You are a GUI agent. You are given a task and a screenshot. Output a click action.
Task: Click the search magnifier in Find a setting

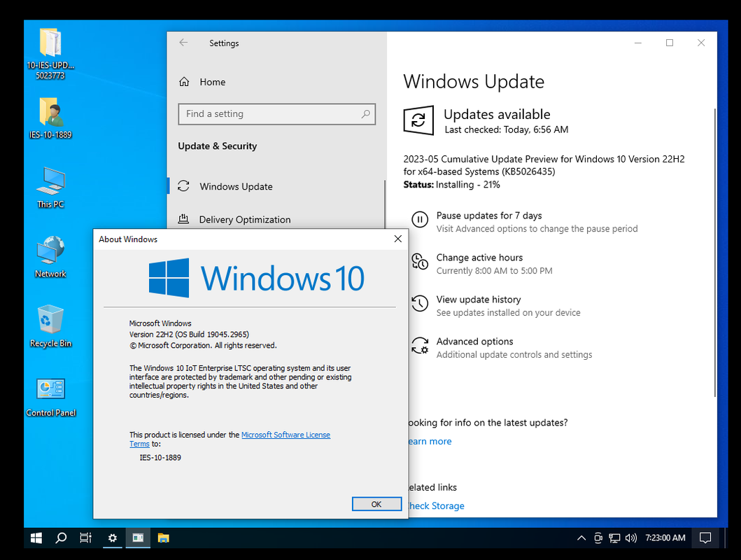click(365, 114)
